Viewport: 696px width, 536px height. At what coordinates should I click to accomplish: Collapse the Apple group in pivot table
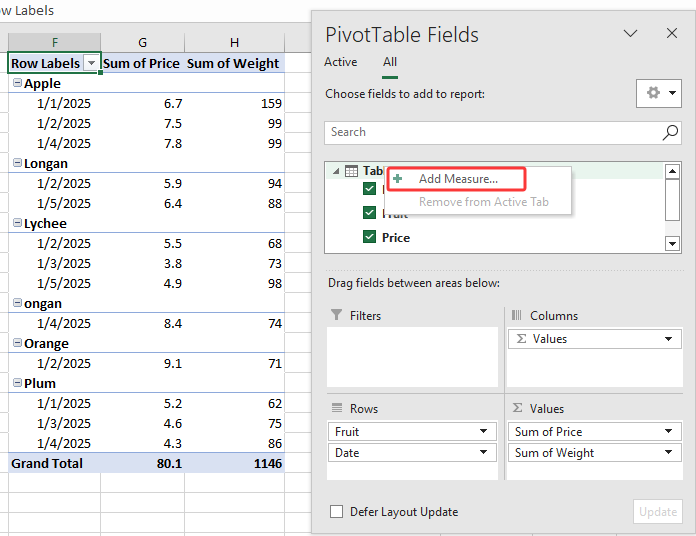point(17,84)
